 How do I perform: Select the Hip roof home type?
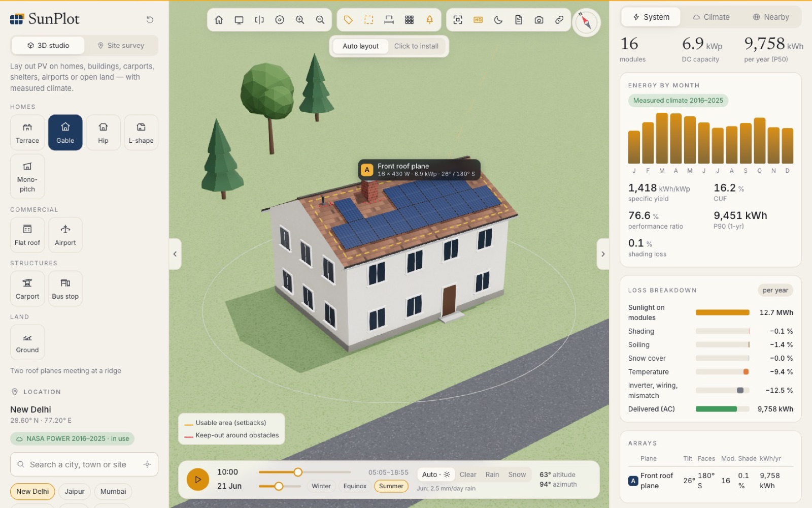point(103,133)
